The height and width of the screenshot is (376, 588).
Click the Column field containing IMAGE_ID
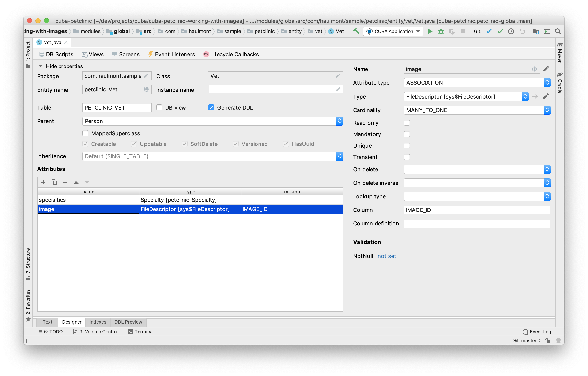coord(477,210)
